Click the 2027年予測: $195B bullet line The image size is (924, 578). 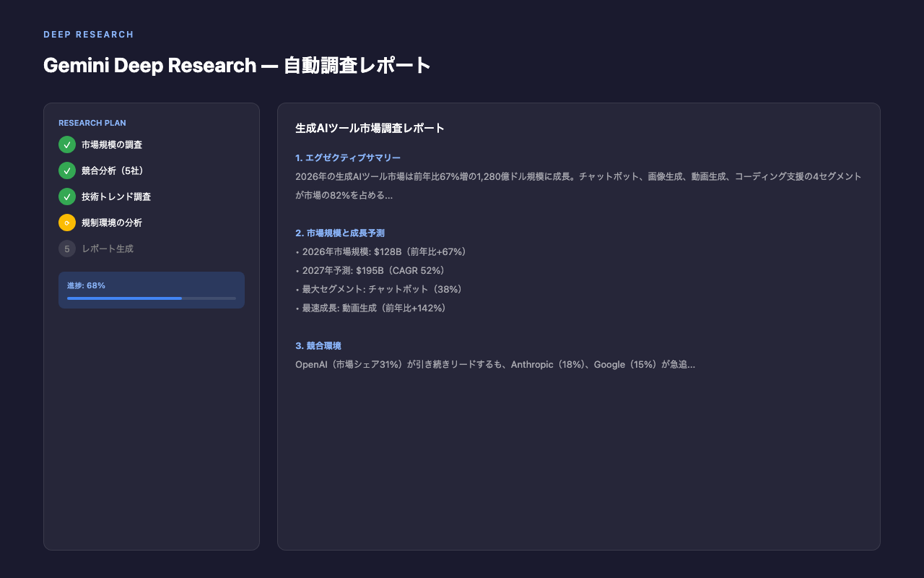pos(371,270)
